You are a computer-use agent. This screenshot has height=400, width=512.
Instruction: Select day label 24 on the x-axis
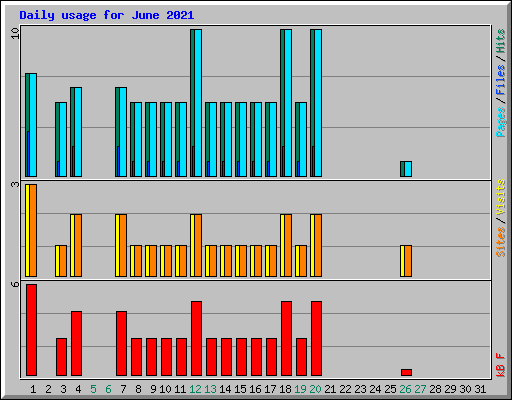point(375,389)
